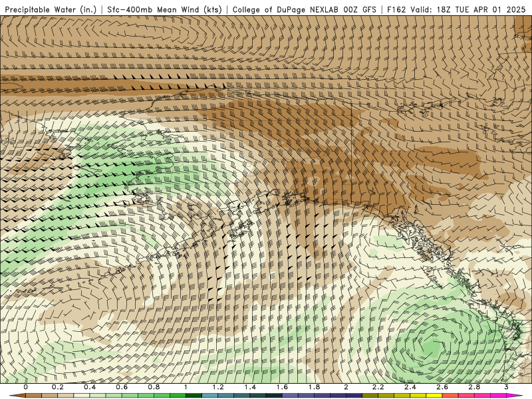
Task: Click the 1.8 label on the color scale
Action: click(x=314, y=387)
